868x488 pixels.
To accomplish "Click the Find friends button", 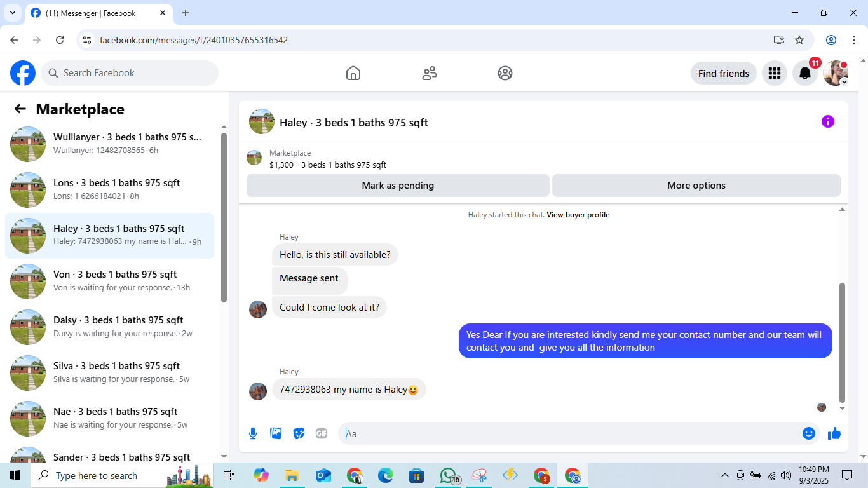I will click(724, 73).
